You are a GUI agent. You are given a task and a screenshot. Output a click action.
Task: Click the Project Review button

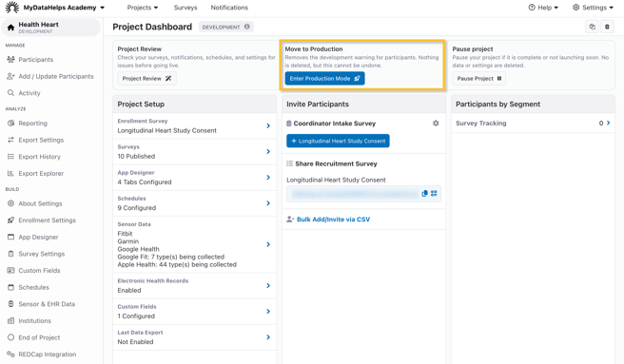pyautogui.click(x=146, y=78)
